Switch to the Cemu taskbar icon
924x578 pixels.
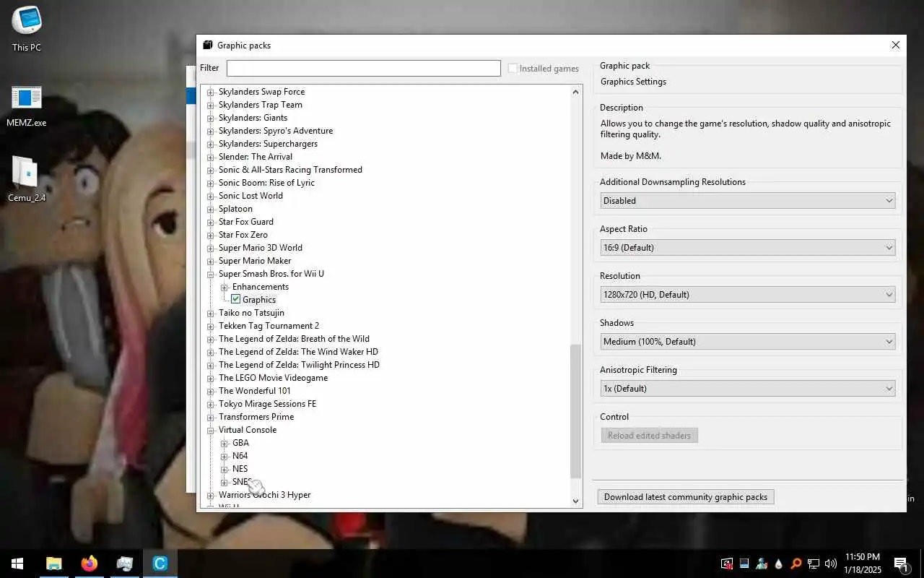(160, 564)
